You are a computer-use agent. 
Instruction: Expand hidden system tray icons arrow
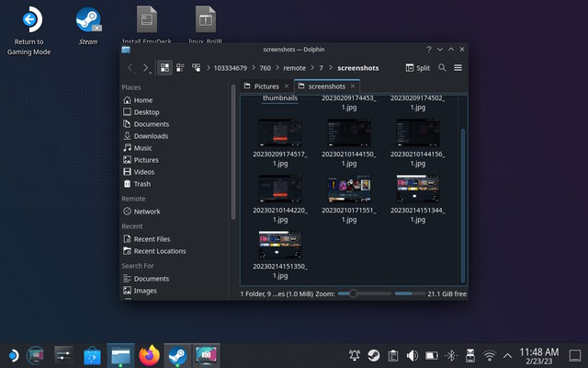click(x=507, y=355)
